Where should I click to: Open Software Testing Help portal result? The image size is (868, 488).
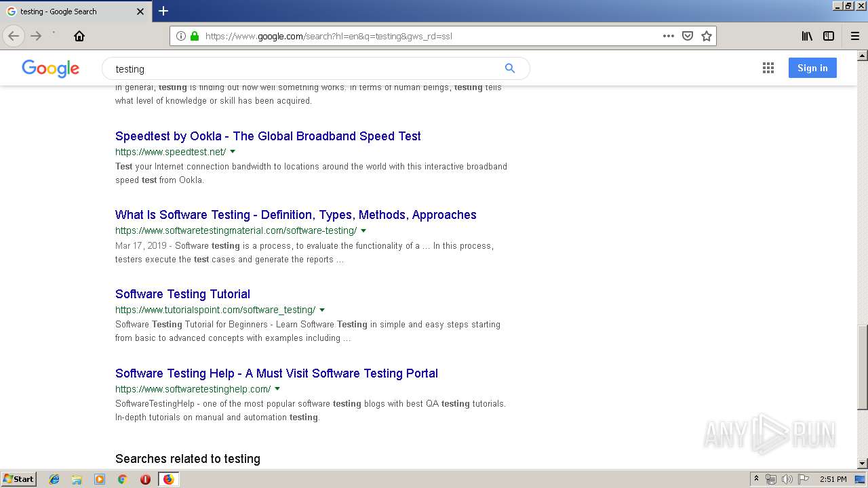pyautogui.click(x=277, y=373)
